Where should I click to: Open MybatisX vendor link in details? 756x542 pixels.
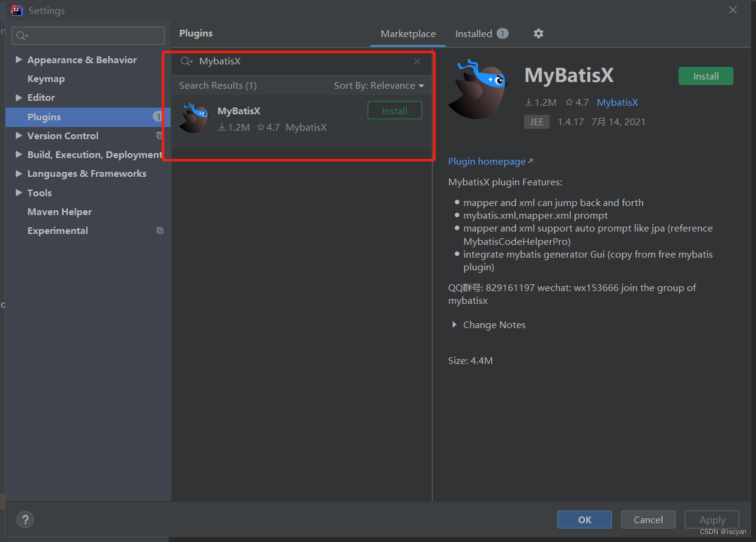[x=617, y=102]
